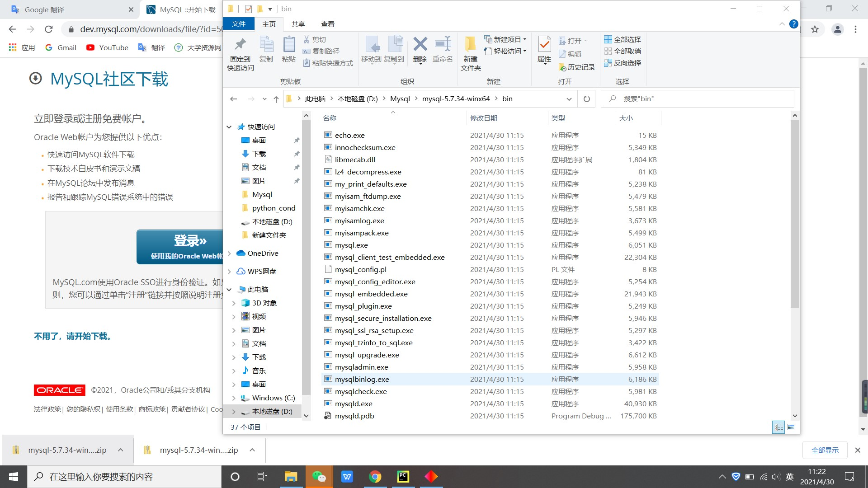
Task: Click Windows Start button
Action: pyautogui.click(x=14, y=477)
